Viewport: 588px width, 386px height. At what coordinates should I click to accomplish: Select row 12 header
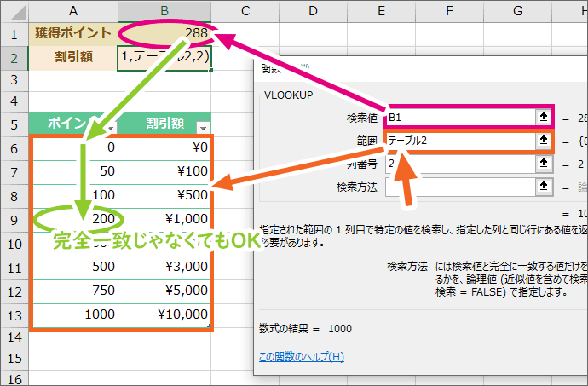(x=14, y=292)
